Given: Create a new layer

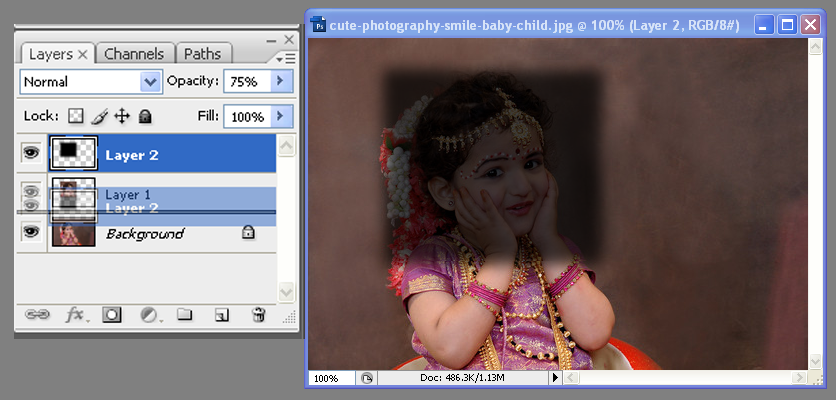Looking at the screenshot, I should (221, 315).
